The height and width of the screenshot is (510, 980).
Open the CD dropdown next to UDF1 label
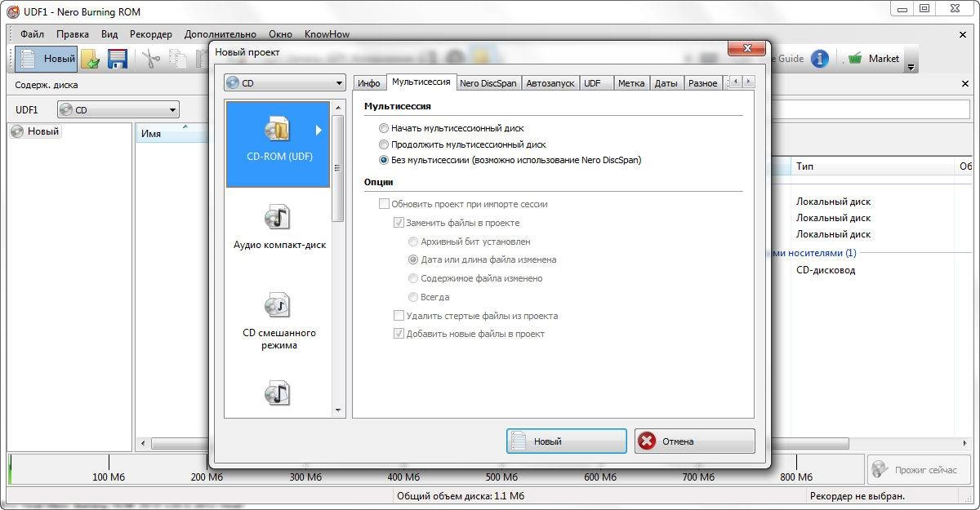[x=118, y=109]
